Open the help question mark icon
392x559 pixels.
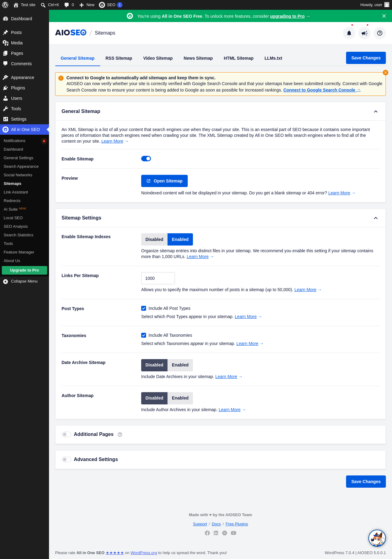(x=380, y=33)
